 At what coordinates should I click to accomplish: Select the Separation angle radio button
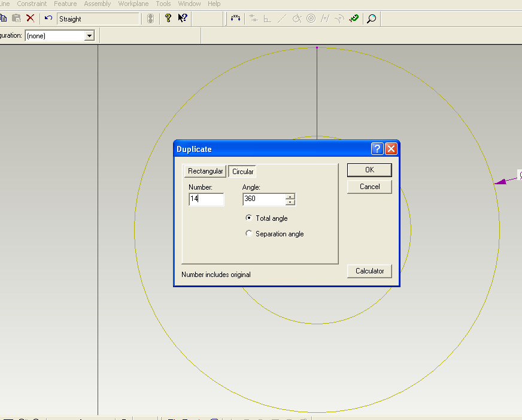[x=248, y=233]
